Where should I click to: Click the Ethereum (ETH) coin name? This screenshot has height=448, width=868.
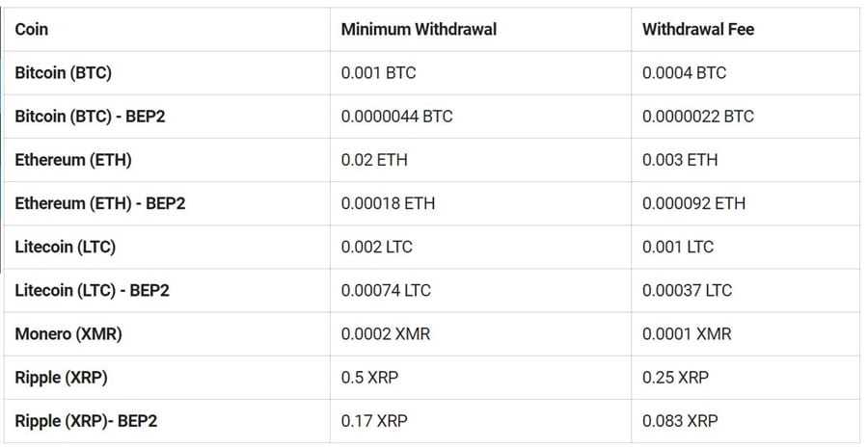73,160
